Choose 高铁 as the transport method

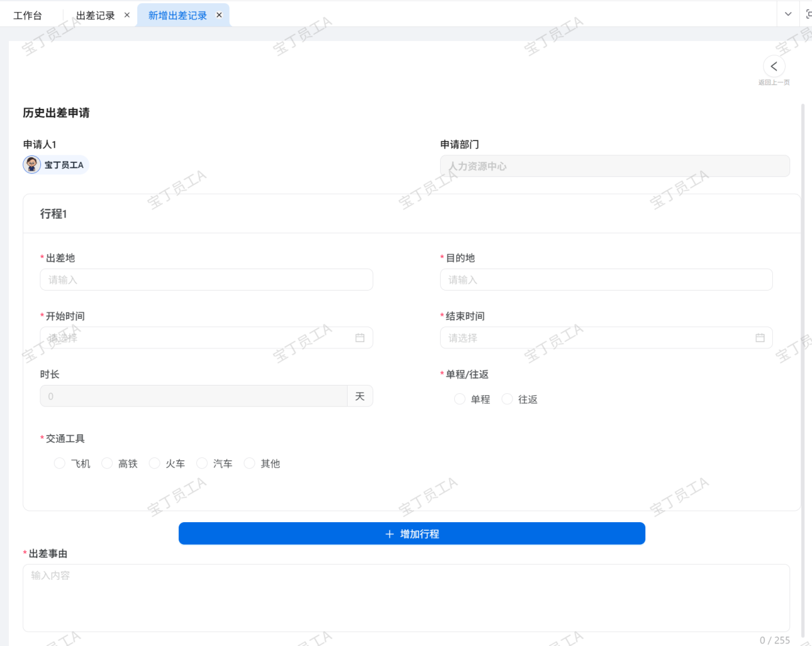coord(107,463)
